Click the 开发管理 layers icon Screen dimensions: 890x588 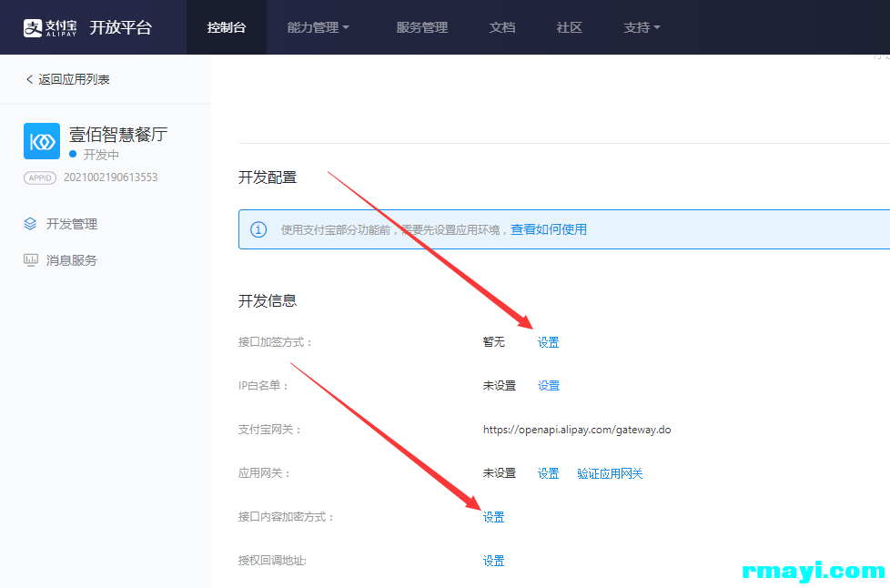coord(30,224)
